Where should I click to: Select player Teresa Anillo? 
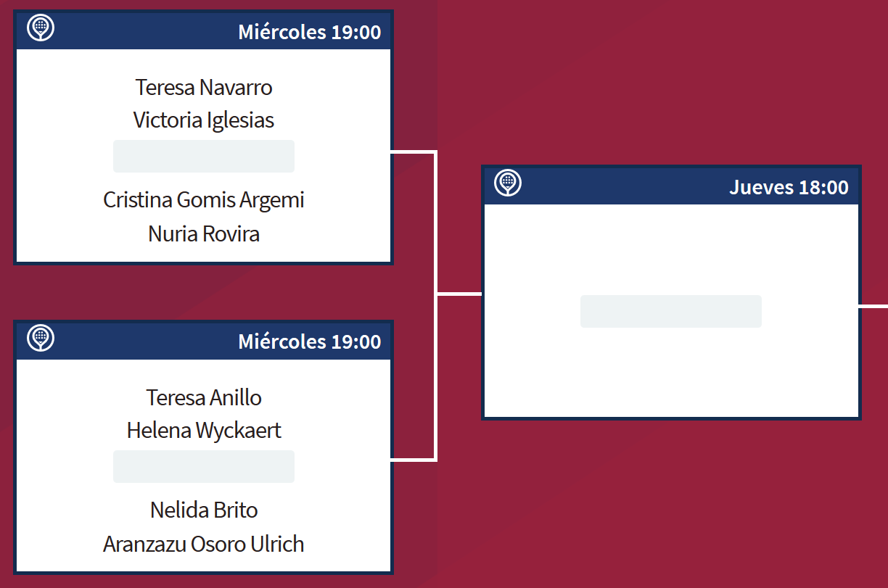point(204,398)
